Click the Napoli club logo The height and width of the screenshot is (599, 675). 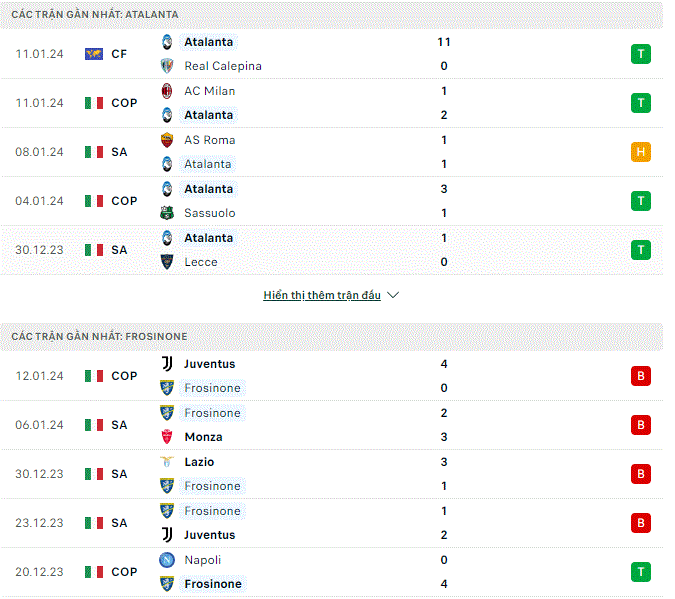(167, 560)
